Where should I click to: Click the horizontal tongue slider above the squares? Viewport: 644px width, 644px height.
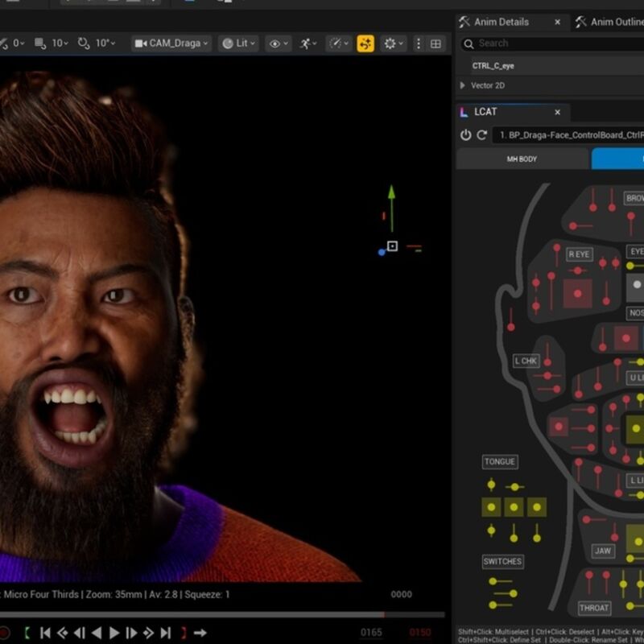(514, 487)
